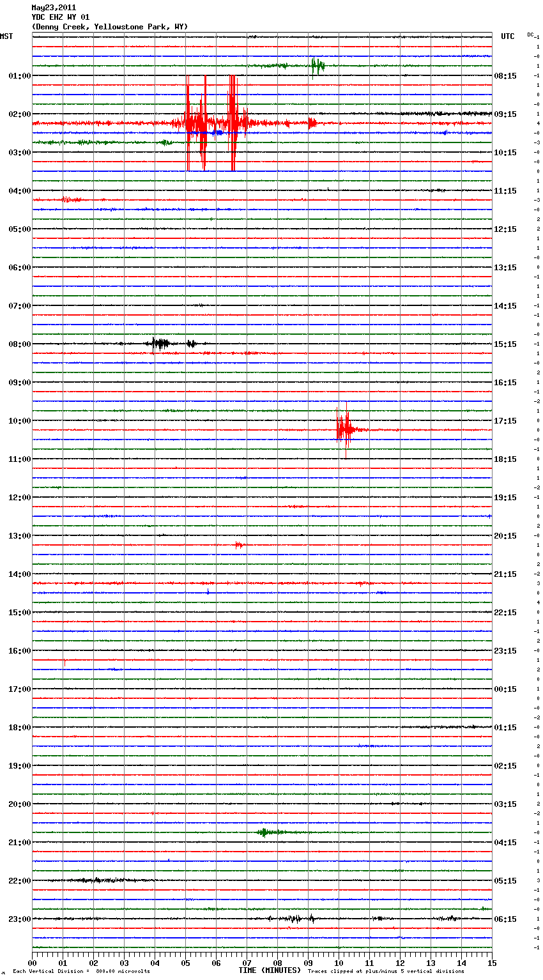Click the 21:15 UTC label
Image resolution: width=543 pixels, height=980 pixels.
[x=505, y=574]
